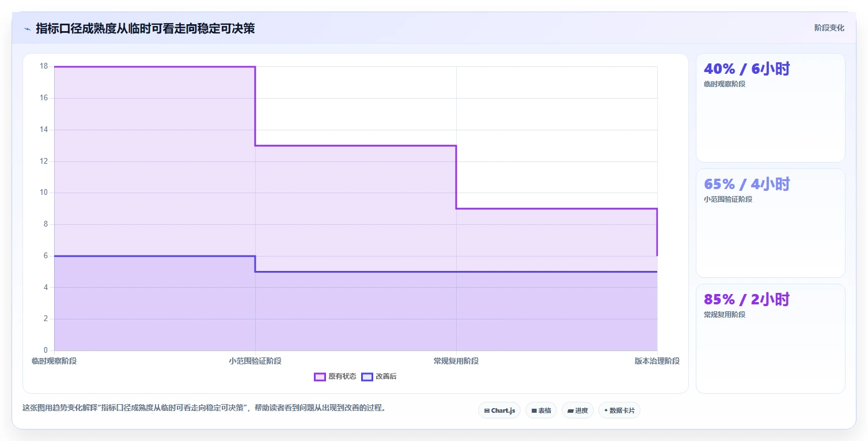Click the y-axis value 10
868x441 pixels.
tap(44, 193)
